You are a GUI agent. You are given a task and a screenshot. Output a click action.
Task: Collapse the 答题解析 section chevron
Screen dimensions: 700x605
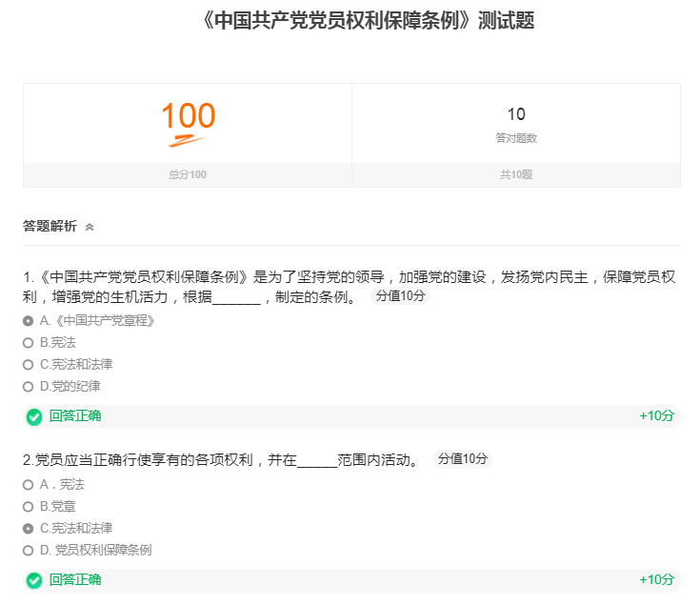coord(90,227)
